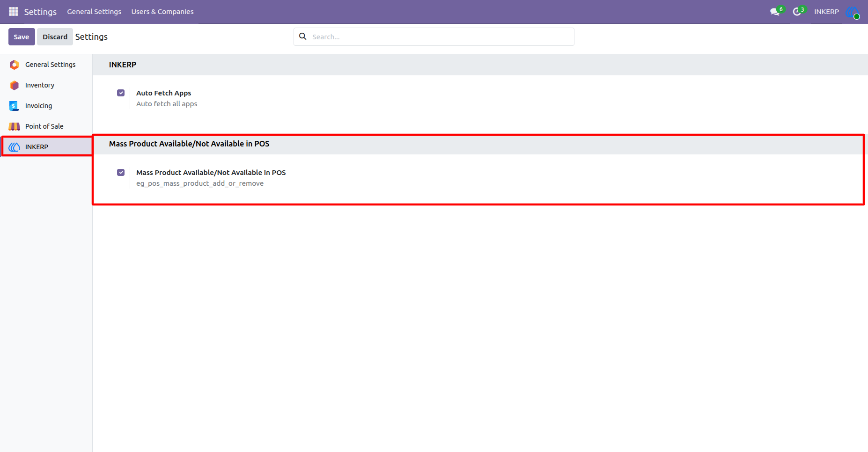The width and height of the screenshot is (868, 452).
Task: Click the 'Auto fetch all apps' description
Action: pyautogui.click(x=167, y=104)
